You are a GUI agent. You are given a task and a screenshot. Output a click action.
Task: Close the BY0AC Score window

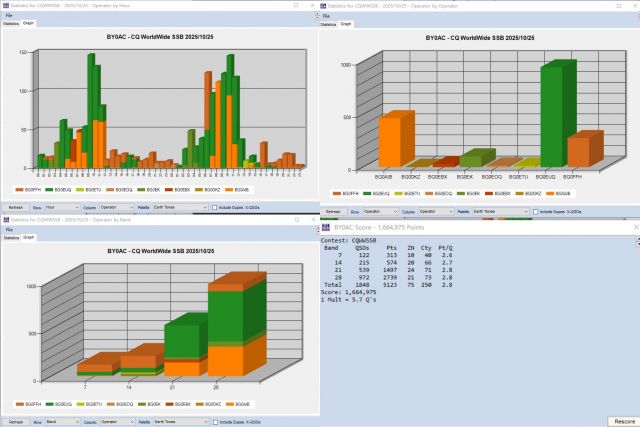click(x=633, y=227)
